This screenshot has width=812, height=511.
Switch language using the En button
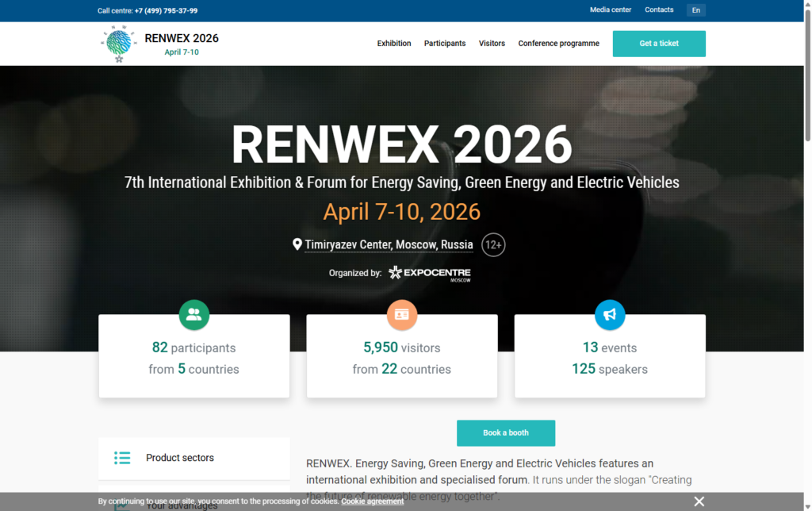click(x=695, y=10)
